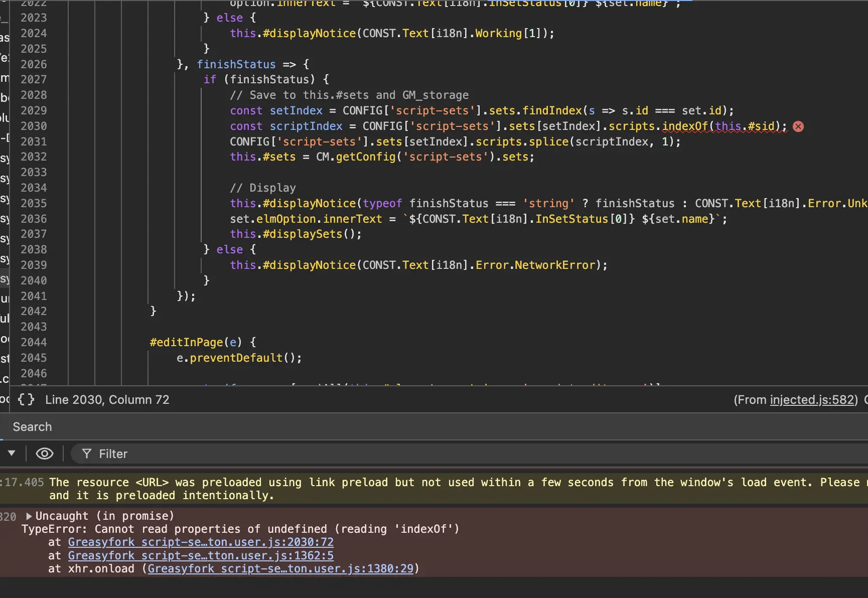Toggle a breakpoint on line number 2026
Image resolution: width=868 pixels, height=598 pixels.
(34, 64)
